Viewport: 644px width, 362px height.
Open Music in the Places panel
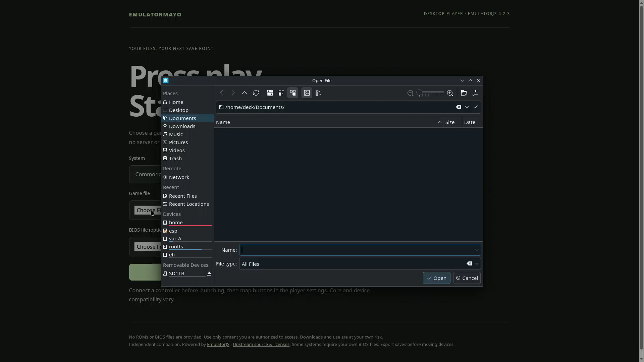pyautogui.click(x=187, y=134)
